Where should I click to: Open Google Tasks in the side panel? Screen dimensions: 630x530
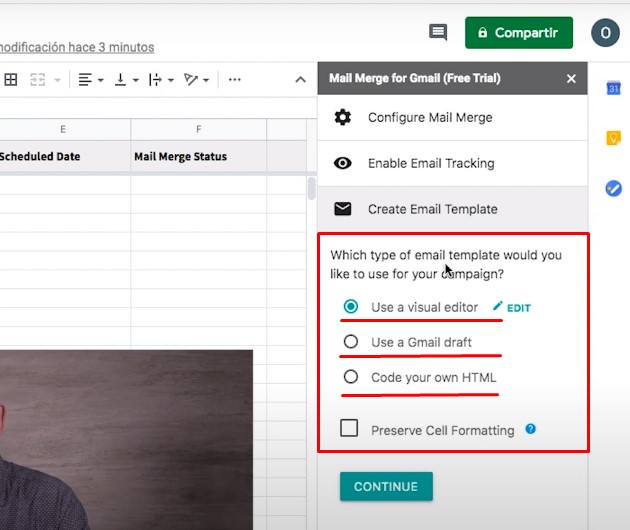(613, 188)
